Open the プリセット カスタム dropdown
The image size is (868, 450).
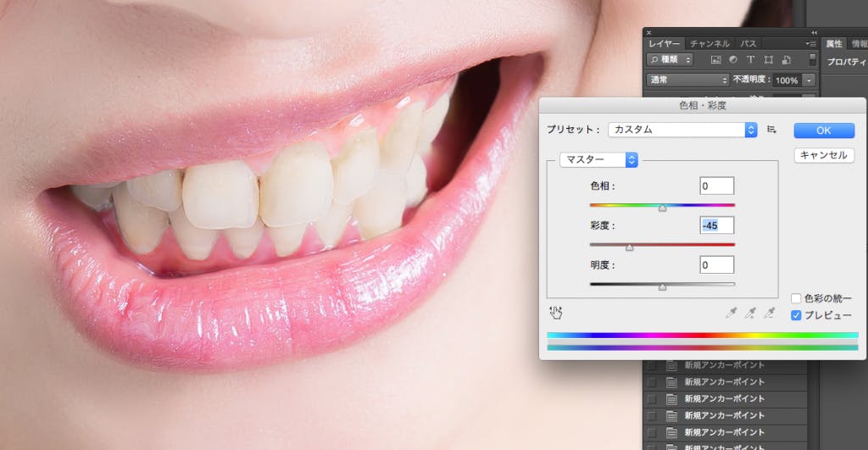(x=682, y=130)
